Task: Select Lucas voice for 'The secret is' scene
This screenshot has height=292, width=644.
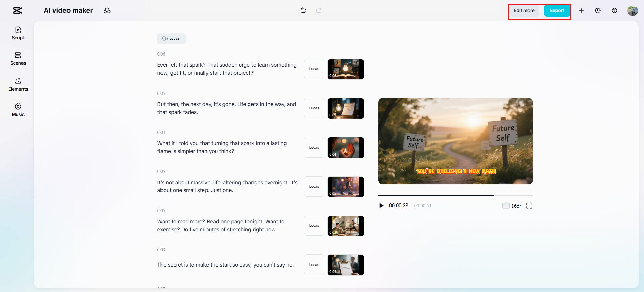Action: (314, 265)
